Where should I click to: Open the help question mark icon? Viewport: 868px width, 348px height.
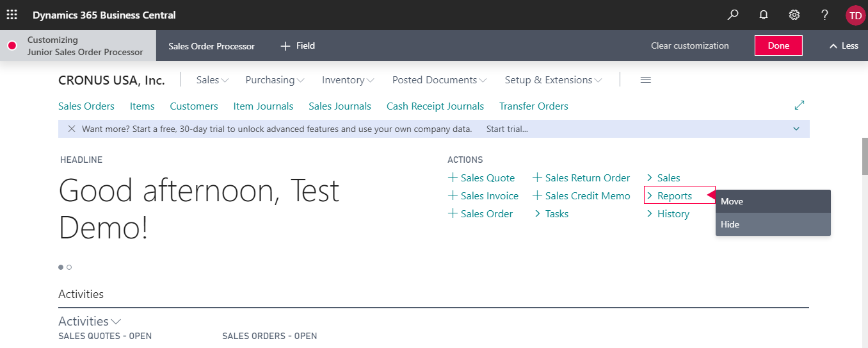(x=825, y=15)
